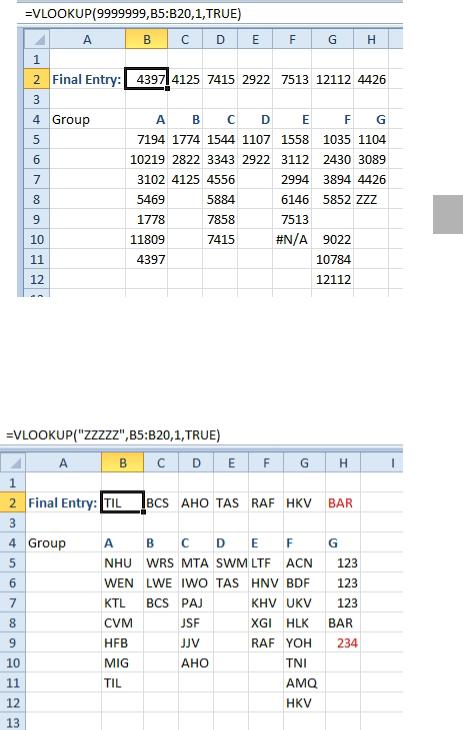Image resolution: width=463 pixels, height=730 pixels.
Task: Click the cell containing KTL
Action: click(x=123, y=603)
